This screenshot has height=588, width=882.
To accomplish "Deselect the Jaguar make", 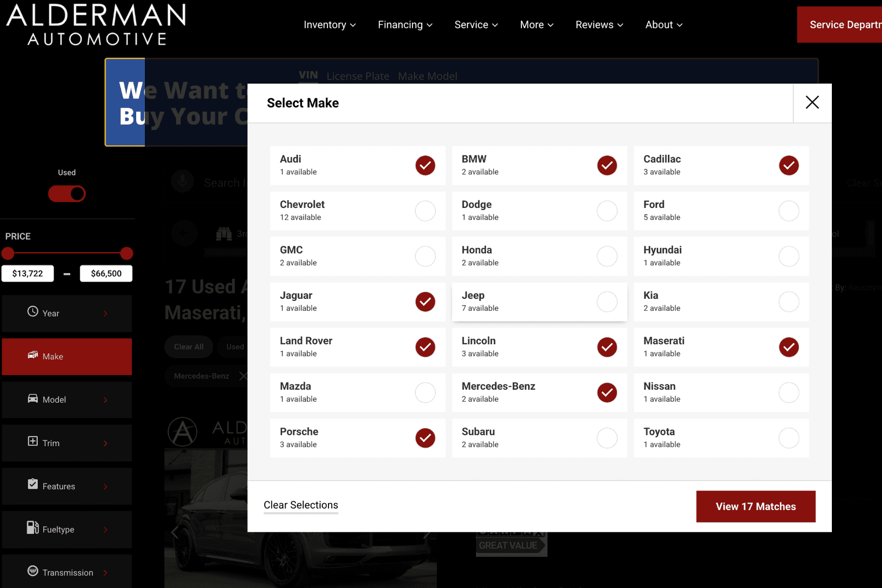I will click(425, 302).
